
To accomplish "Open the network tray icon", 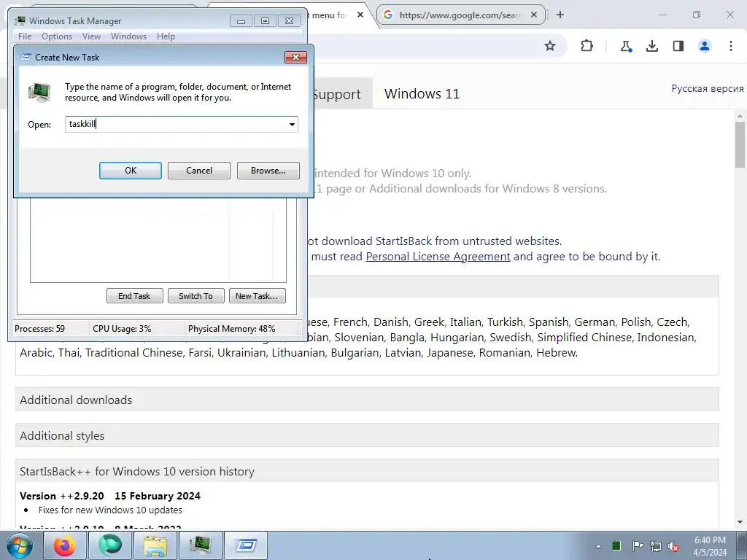I will (x=656, y=546).
